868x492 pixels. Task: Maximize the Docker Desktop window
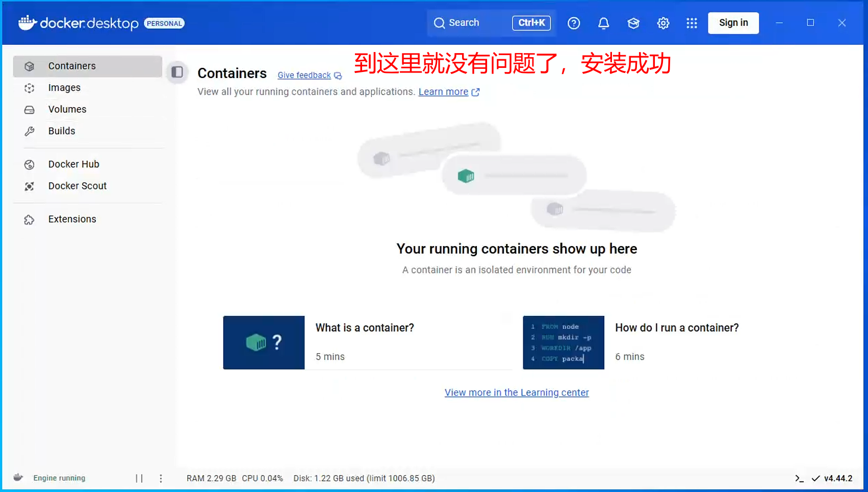(x=810, y=23)
